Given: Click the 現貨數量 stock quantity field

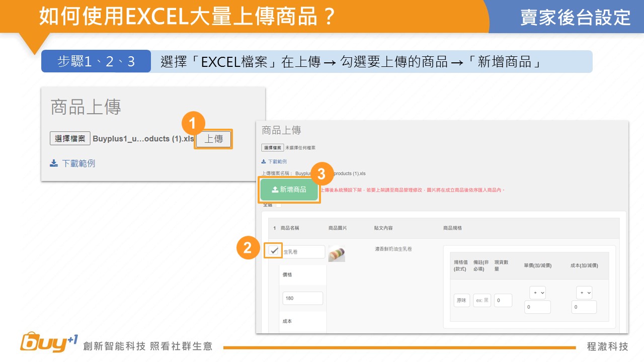Looking at the screenshot, I should click(503, 300).
